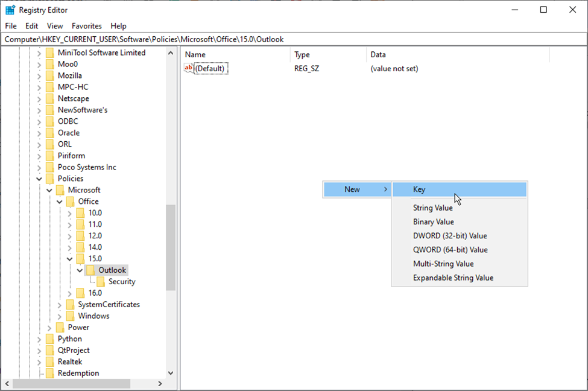
Task: Sort values by Type column header
Action: click(x=328, y=54)
